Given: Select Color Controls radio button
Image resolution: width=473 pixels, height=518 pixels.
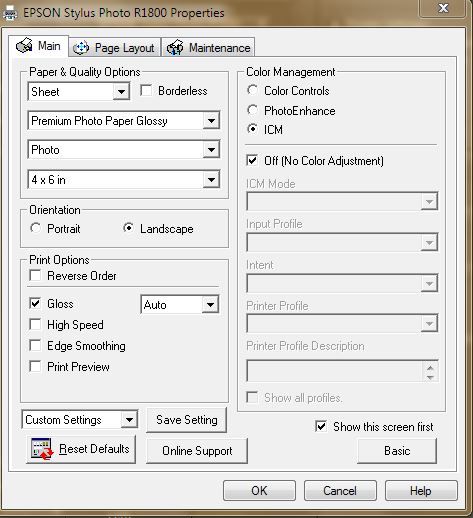Looking at the screenshot, I should click(x=252, y=90).
